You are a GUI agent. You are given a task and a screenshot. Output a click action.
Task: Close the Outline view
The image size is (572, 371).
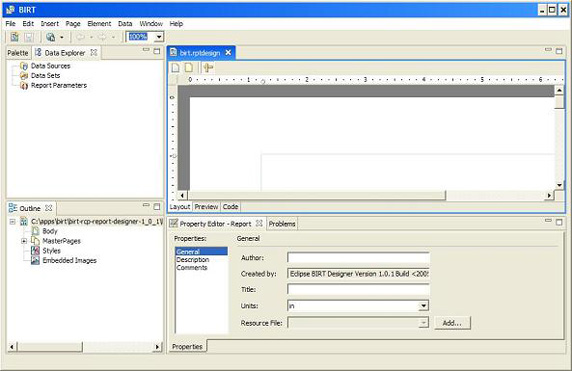pyautogui.click(x=49, y=208)
